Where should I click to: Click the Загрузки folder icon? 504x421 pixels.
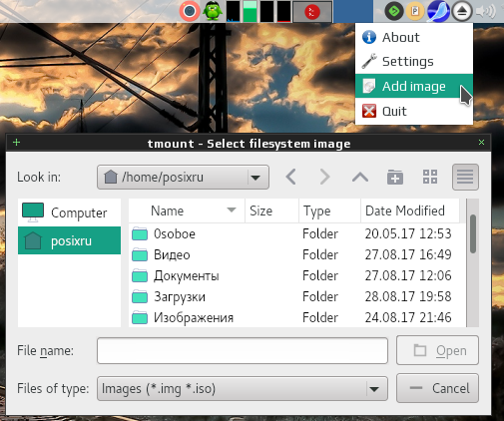[x=140, y=297]
